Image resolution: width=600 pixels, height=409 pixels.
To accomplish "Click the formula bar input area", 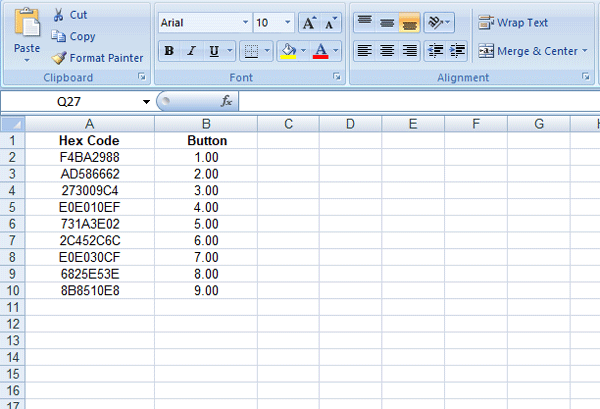I will 419,101.
